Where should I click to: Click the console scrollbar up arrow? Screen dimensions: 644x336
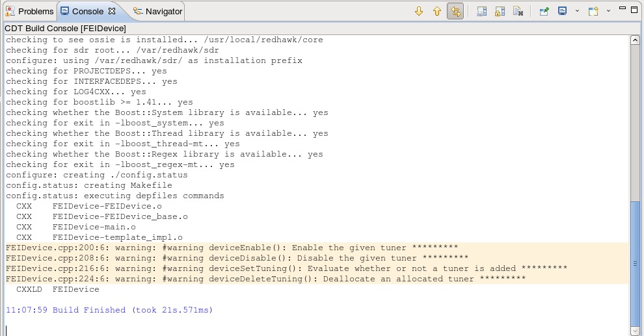(635, 40)
